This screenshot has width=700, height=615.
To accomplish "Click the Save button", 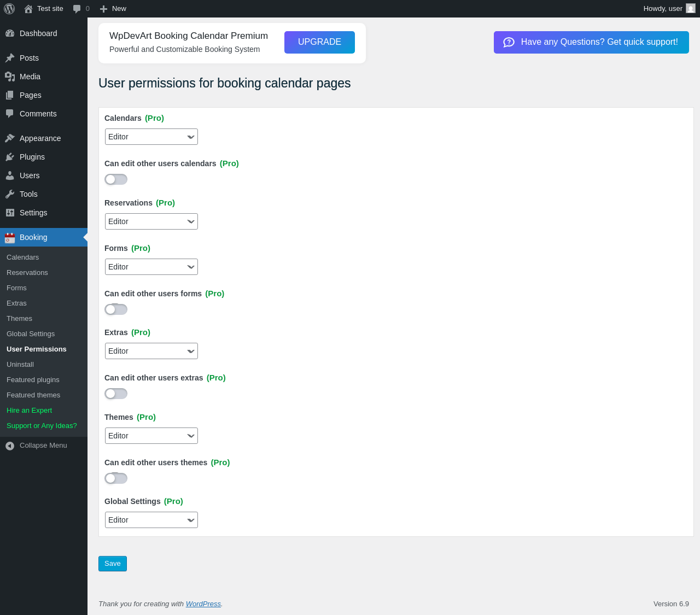I will click(x=113, y=564).
